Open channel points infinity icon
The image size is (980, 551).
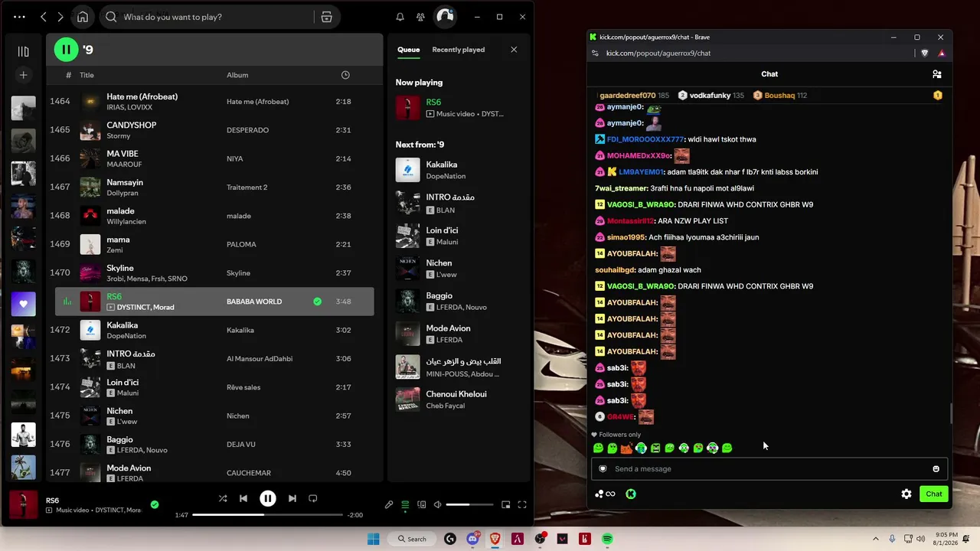pos(606,494)
